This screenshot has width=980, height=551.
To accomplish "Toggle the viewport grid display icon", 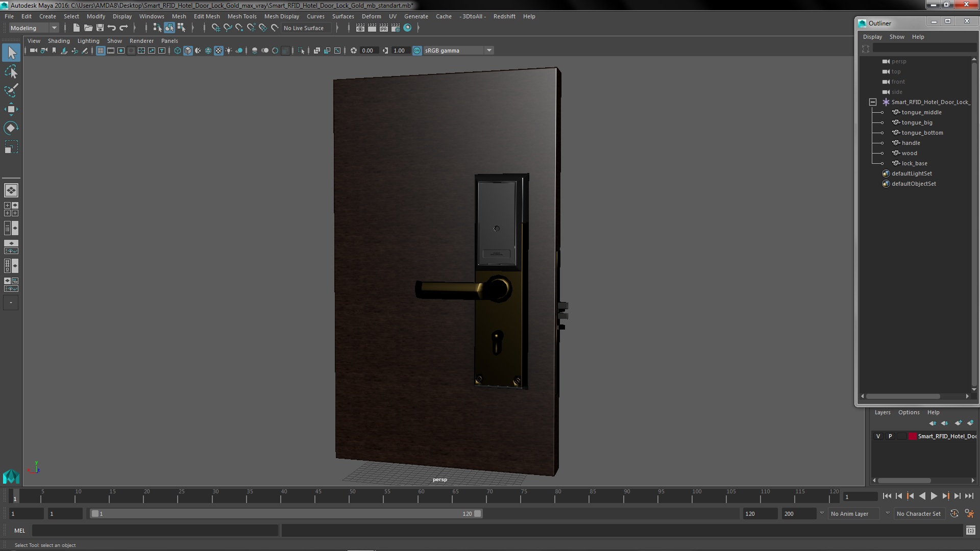I will pos(101,51).
